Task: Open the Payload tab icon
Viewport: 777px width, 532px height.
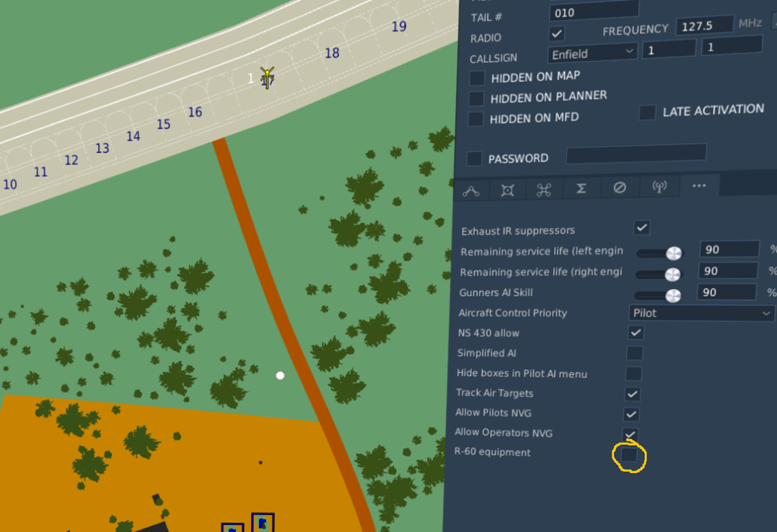Action: tap(507, 190)
